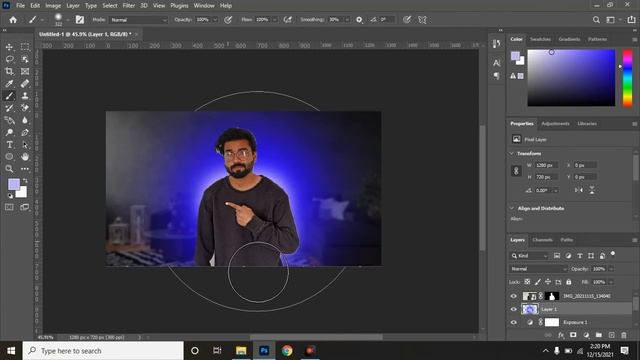The width and height of the screenshot is (640, 360).
Task: Delete the selected layer
Action: click(624, 335)
